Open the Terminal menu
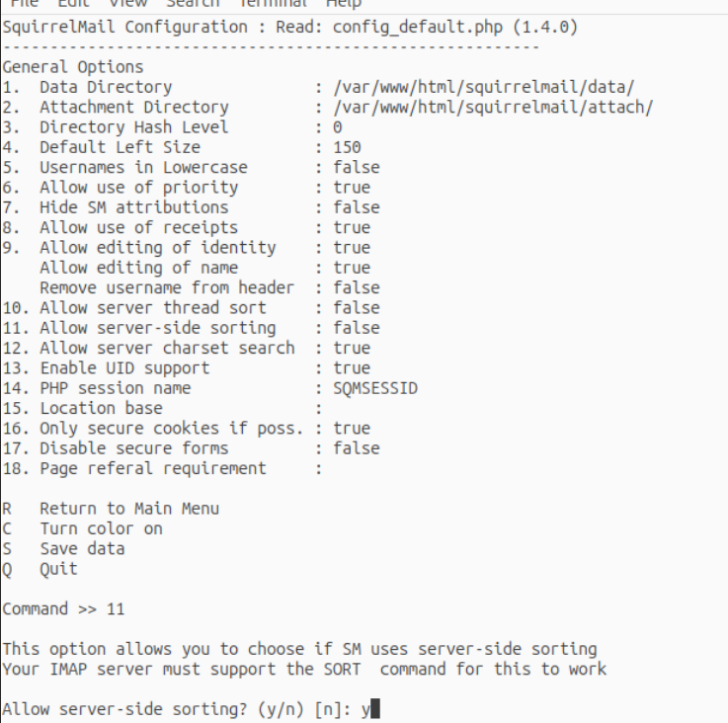Viewport: 728px width, 723px height. click(273, 4)
